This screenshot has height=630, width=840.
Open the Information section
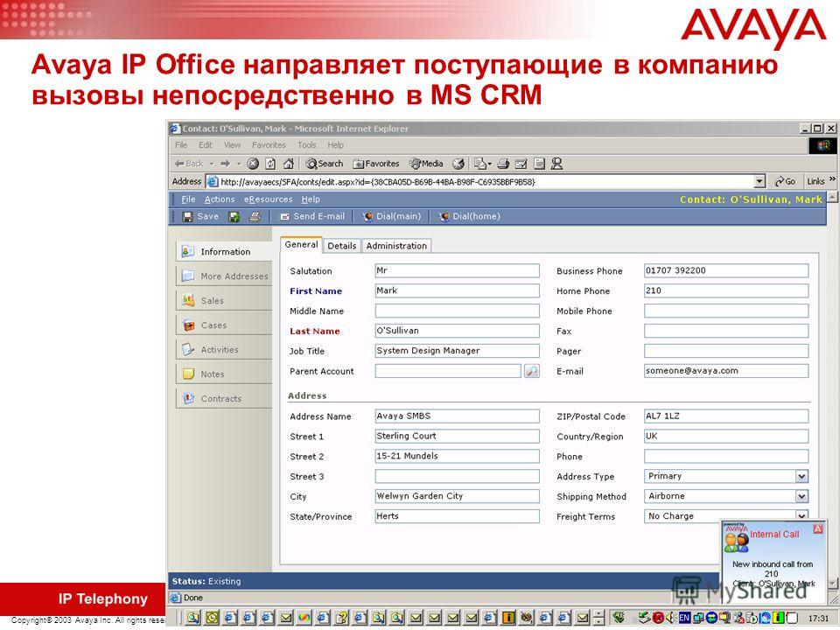pyautogui.click(x=224, y=252)
